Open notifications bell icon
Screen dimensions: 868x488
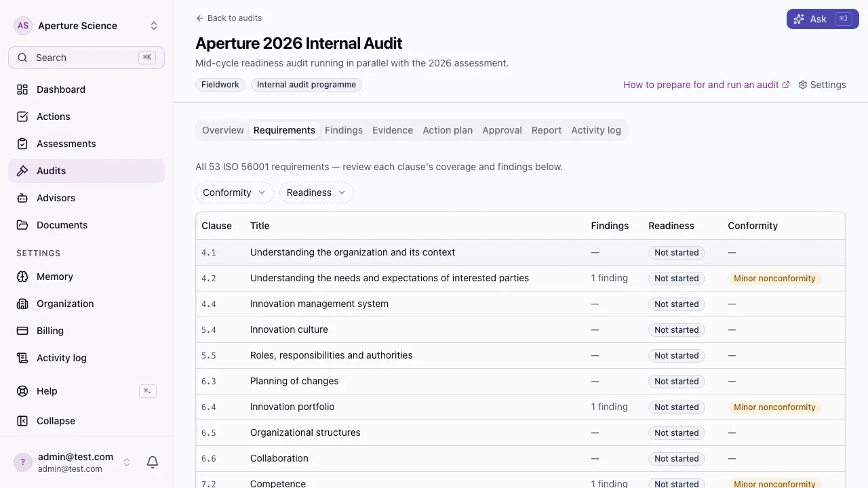[x=153, y=462]
